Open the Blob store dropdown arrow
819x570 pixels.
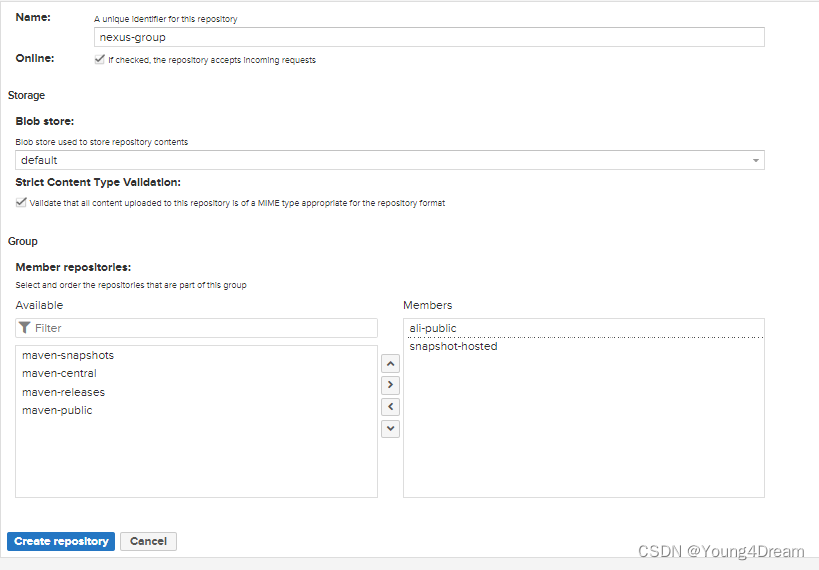[x=756, y=160]
